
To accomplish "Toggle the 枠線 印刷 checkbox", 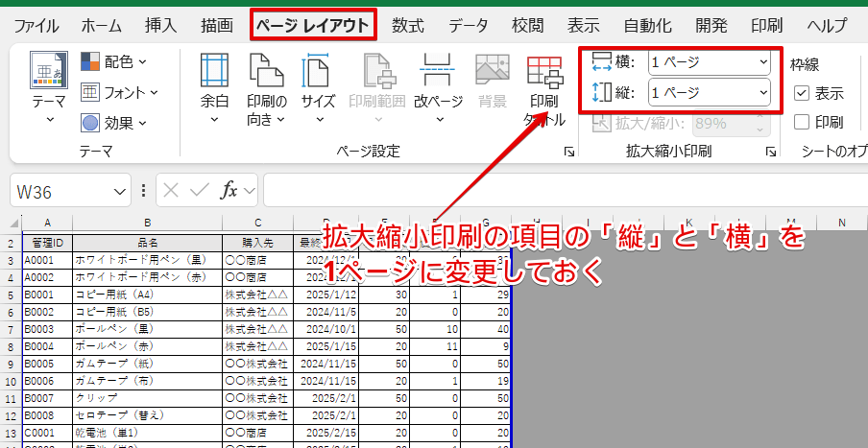I will (x=802, y=122).
